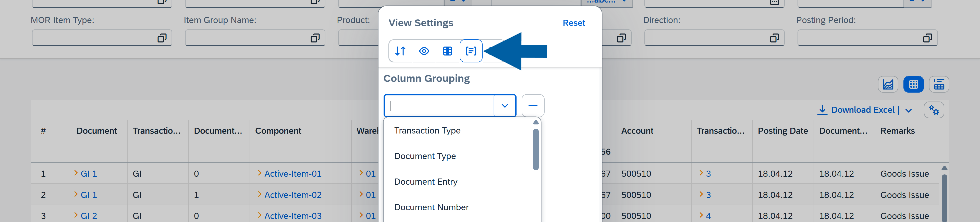Focus the Column Grouping input field
The width and height of the screenshot is (980, 222).
pyautogui.click(x=439, y=106)
